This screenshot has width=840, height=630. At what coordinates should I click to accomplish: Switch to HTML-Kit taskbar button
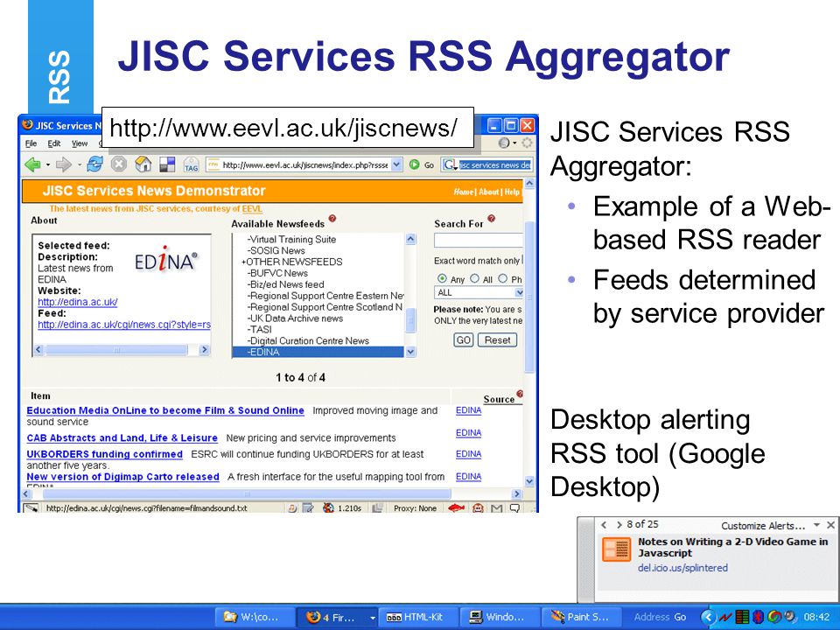click(417, 617)
